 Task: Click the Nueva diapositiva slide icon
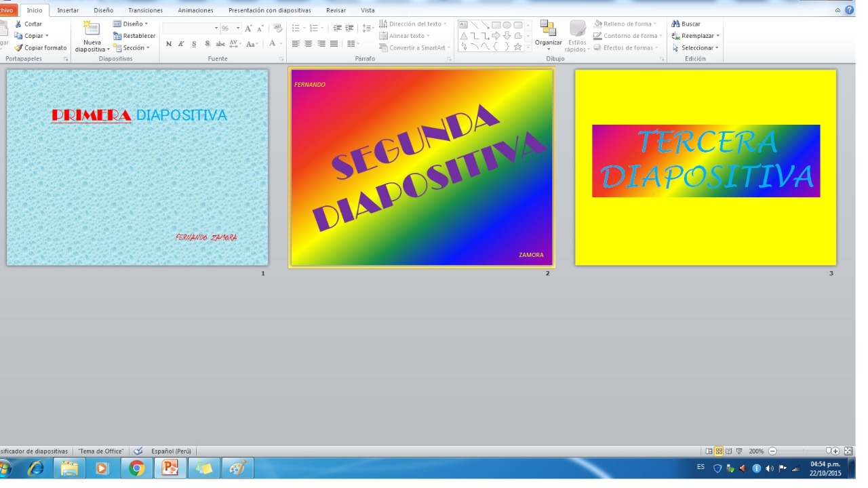[91, 28]
